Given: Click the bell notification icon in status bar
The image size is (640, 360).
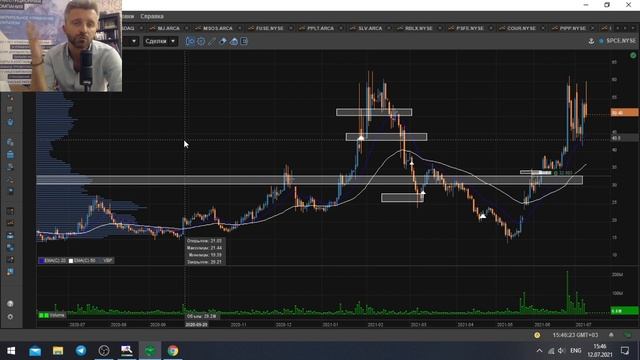Looking at the screenshot, I should (611, 335).
